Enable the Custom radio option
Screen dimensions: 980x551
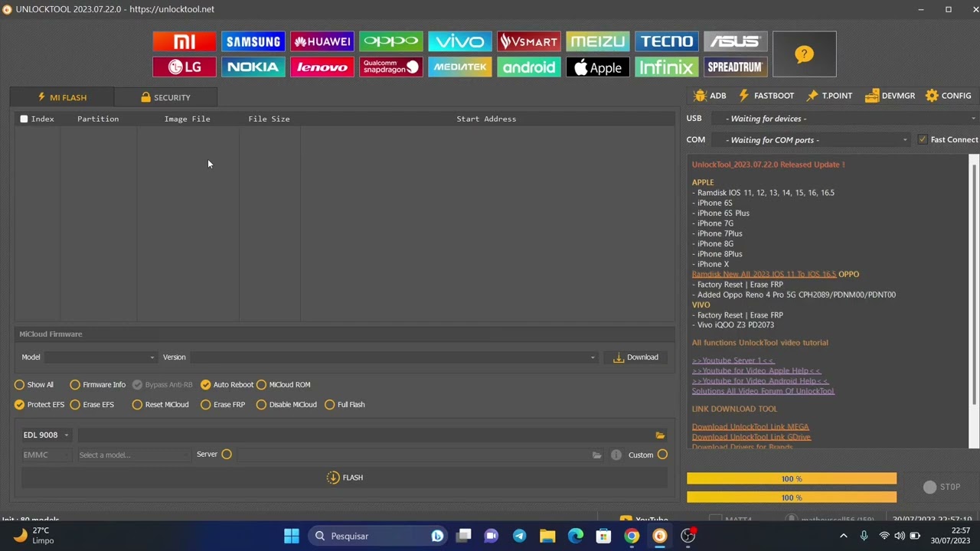pyautogui.click(x=662, y=455)
